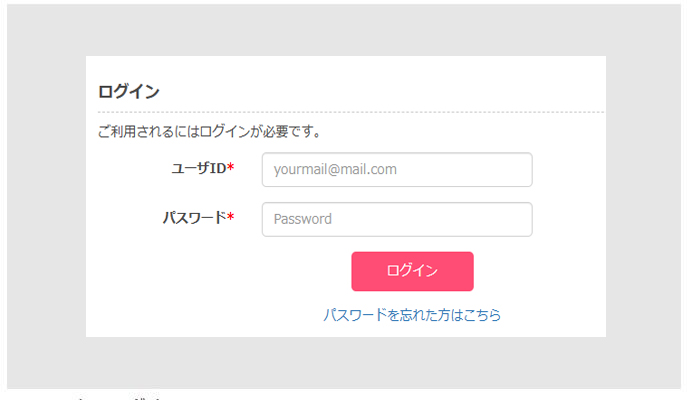
Task: Focus the ユーザID email input field
Action: click(396, 170)
